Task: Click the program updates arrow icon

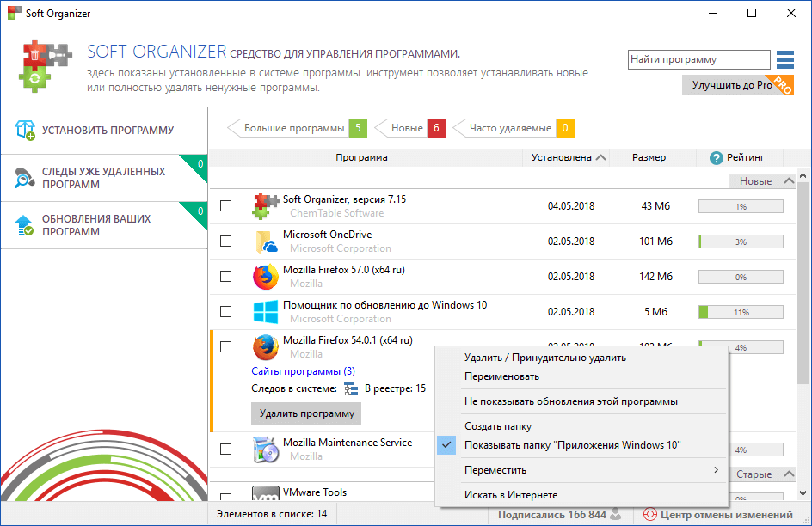Action: click(x=25, y=225)
